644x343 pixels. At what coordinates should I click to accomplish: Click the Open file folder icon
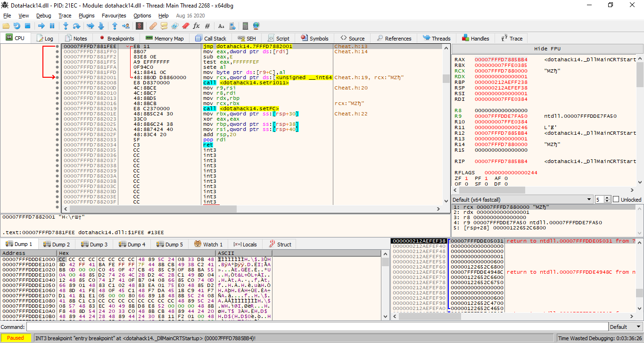coord(6,26)
